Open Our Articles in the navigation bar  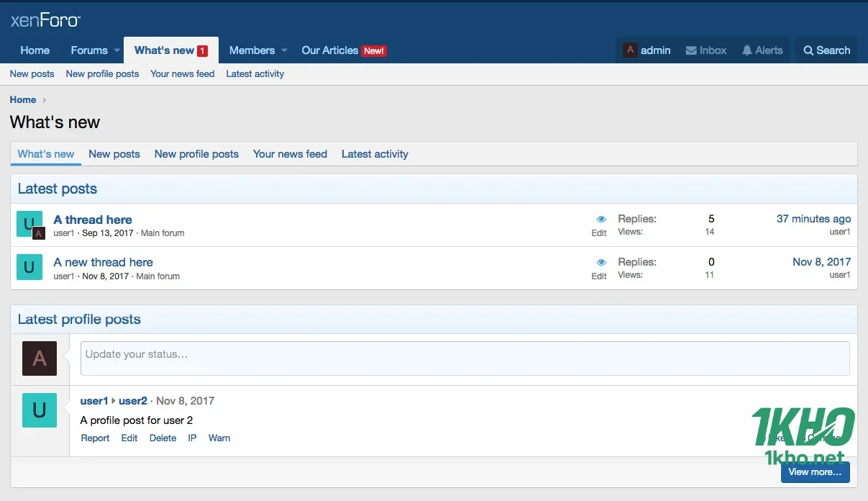pos(329,50)
